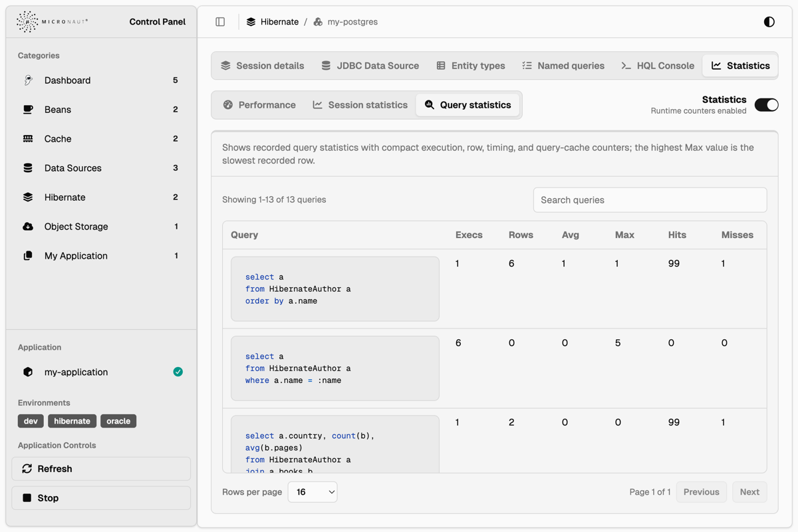Click the dev environment tag
The height and width of the screenshot is (532, 798).
coord(31,421)
